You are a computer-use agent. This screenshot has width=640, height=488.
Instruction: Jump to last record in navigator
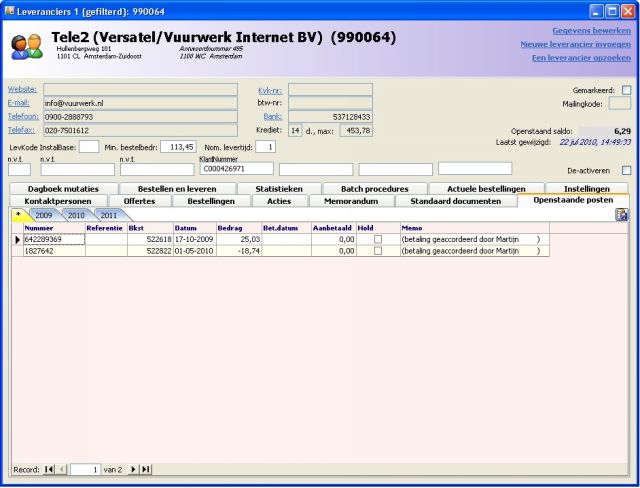[x=146, y=469]
